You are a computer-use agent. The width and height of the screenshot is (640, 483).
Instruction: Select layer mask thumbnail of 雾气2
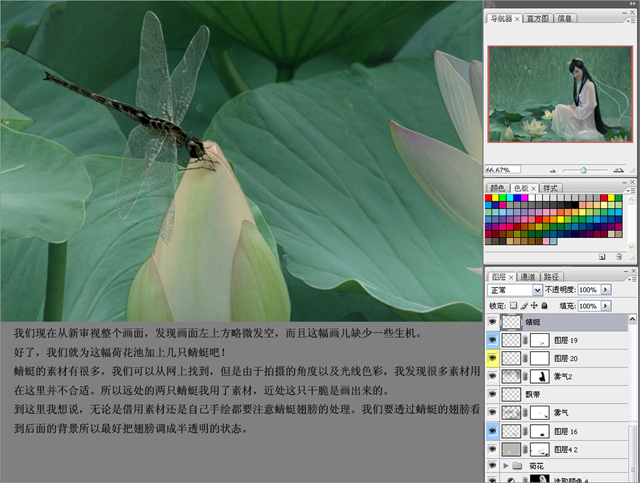click(540, 376)
